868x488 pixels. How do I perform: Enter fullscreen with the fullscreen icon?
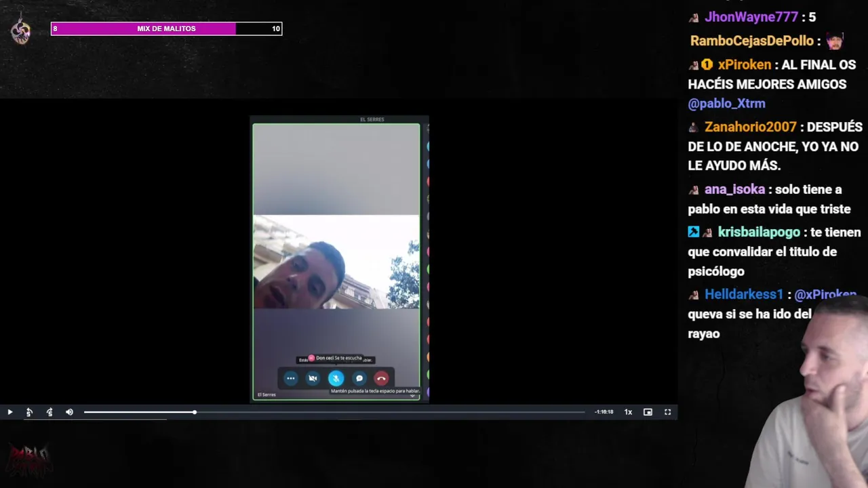click(x=667, y=412)
